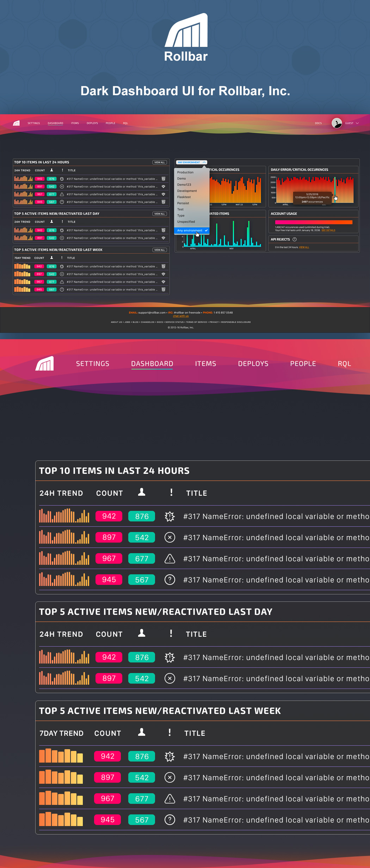
Task: Click exclamation level icon in enlarged Last Day header
Action: [x=171, y=633]
